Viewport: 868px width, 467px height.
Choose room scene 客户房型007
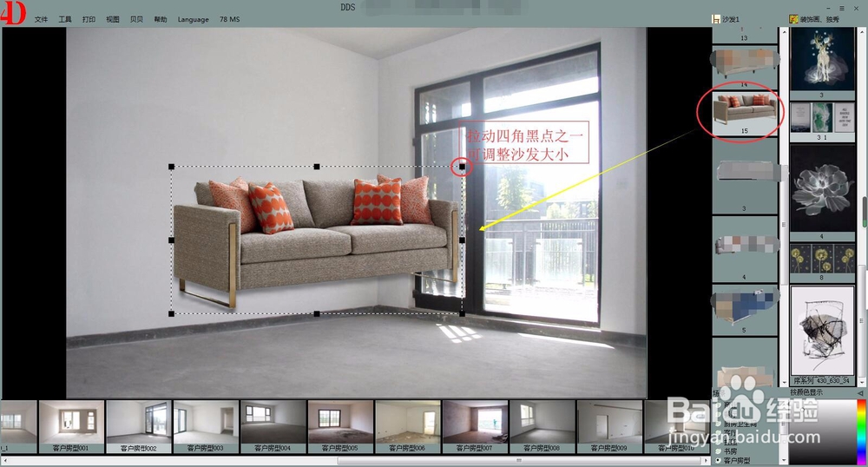tap(475, 426)
